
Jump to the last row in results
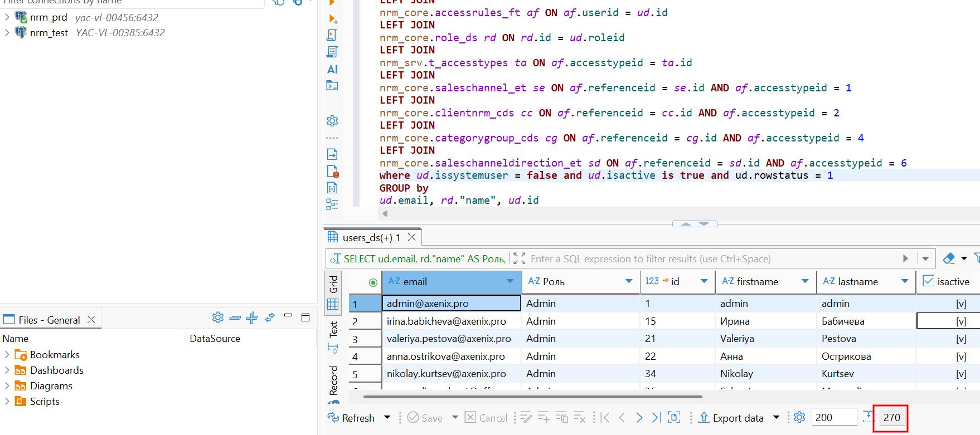click(656, 418)
